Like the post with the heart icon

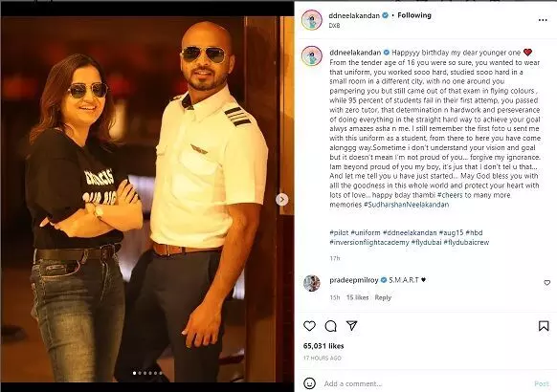(x=309, y=326)
